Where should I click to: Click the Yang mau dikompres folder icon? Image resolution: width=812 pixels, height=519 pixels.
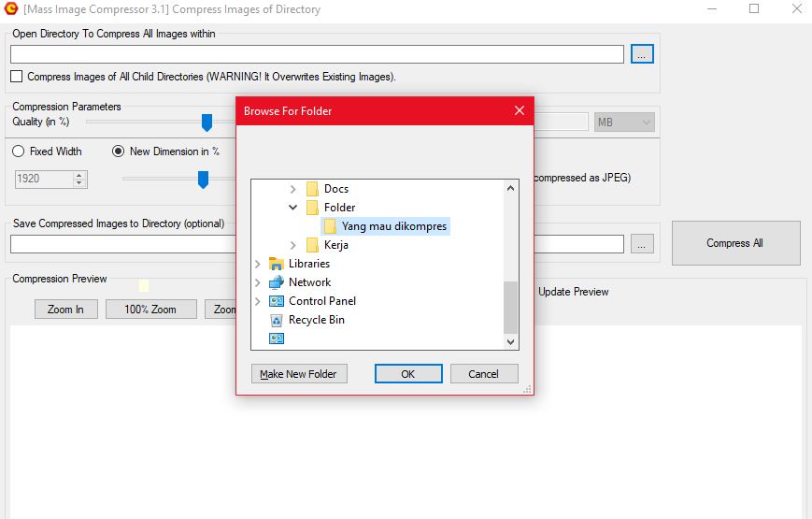(x=330, y=226)
